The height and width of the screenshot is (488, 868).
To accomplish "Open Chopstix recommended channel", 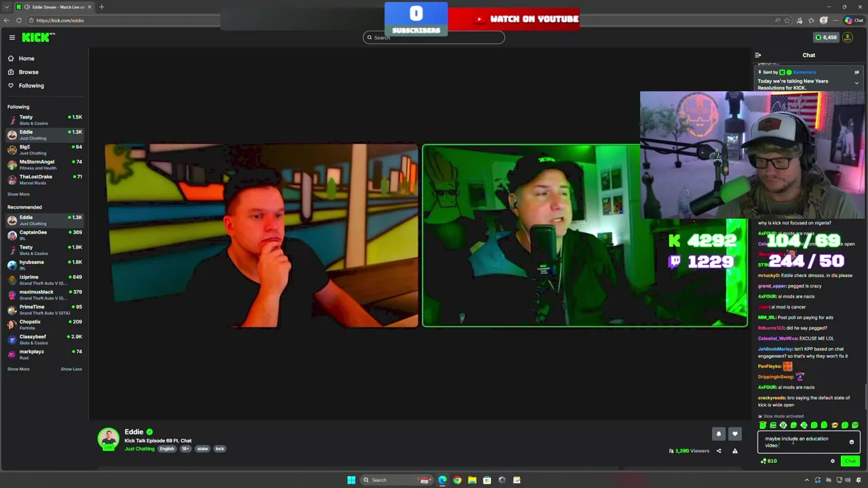I will 45,325.
